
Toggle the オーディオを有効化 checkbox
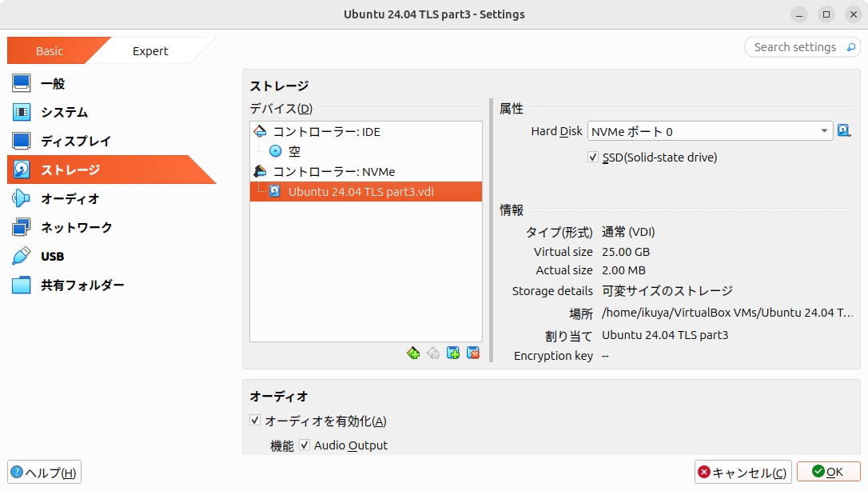tap(255, 420)
